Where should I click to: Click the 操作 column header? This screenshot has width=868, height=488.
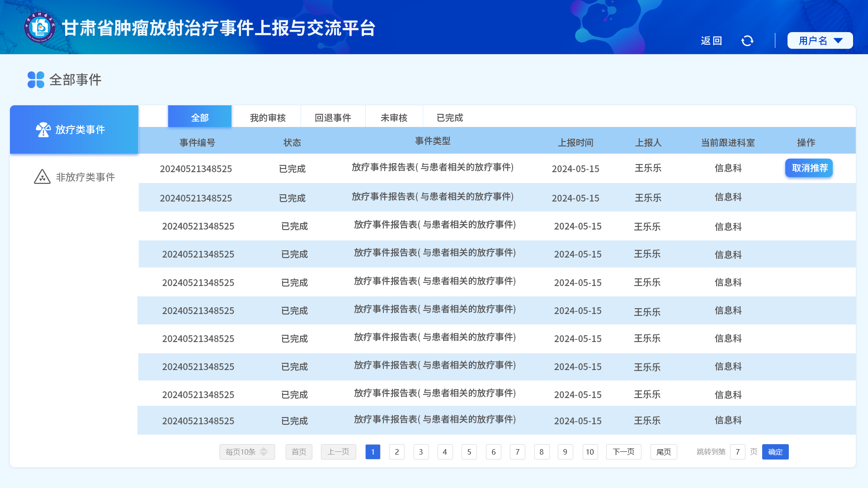pos(806,143)
